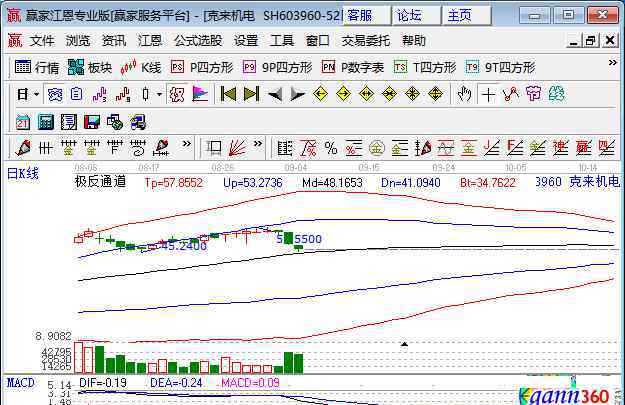Open the 帮助 menu
This screenshot has width=625, height=405.
pos(414,41)
